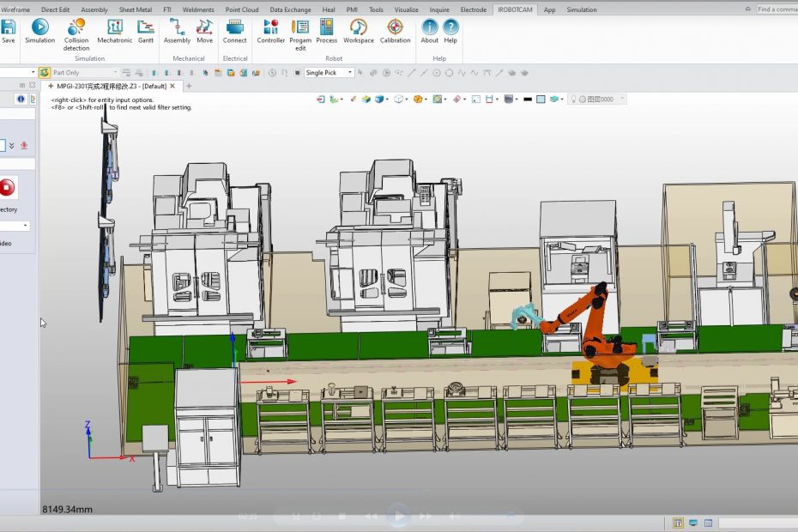Toggle the info icon in the left panel header

(21, 100)
